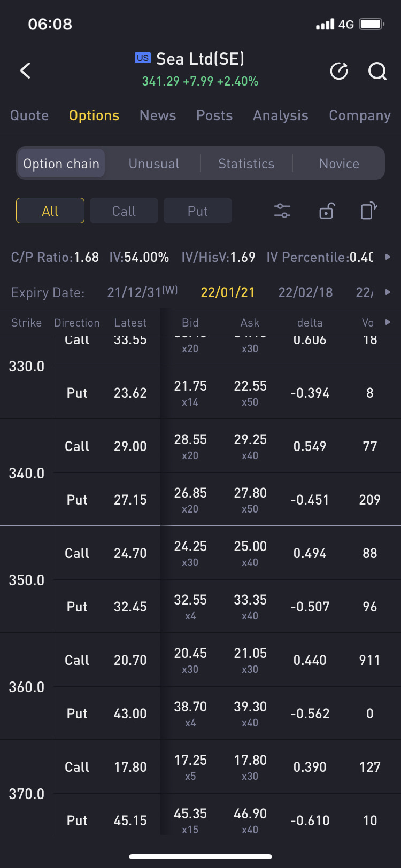Select weekly expiry 21/12/31

coord(142,292)
